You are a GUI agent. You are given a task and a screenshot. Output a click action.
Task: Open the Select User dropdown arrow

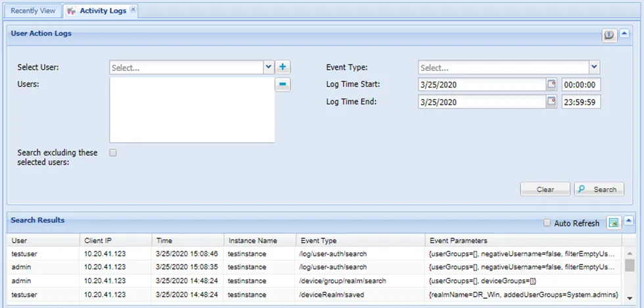[x=269, y=67]
